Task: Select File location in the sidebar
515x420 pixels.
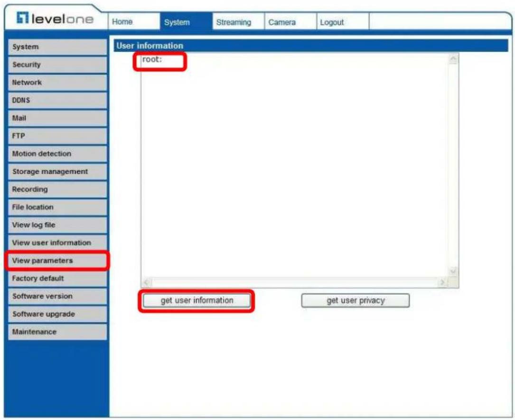Action: pyautogui.click(x=57, y=207)
